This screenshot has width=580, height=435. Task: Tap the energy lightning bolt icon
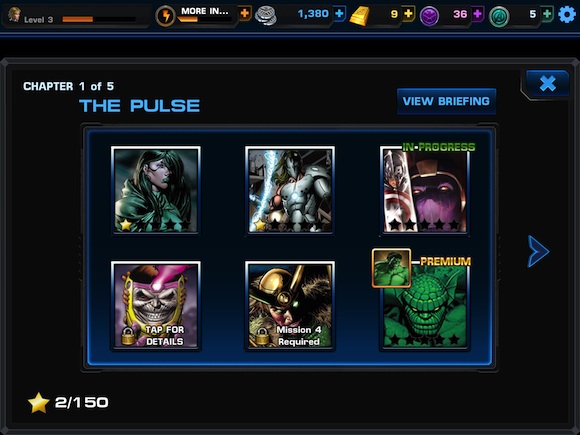coord(165,16)
